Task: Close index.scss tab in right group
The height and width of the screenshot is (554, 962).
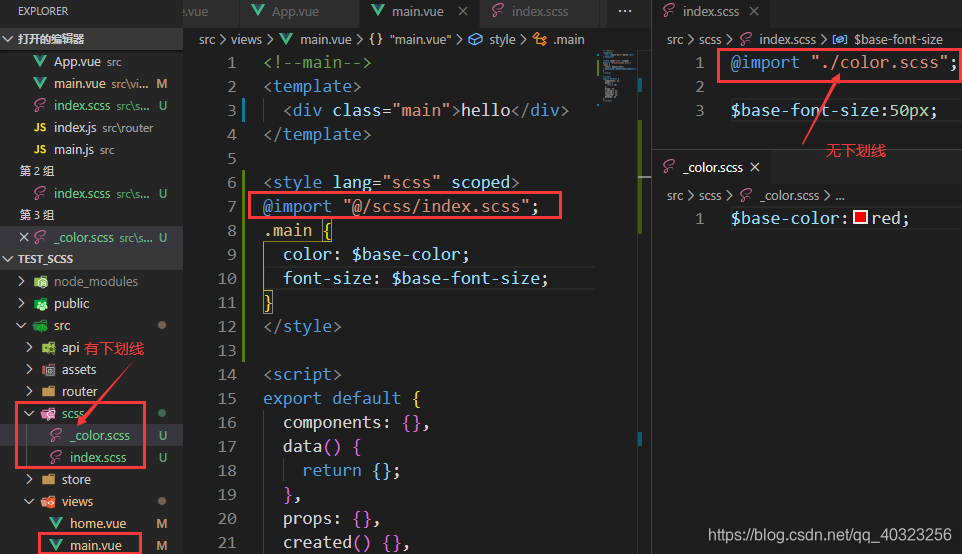Action: coord(754,11)
